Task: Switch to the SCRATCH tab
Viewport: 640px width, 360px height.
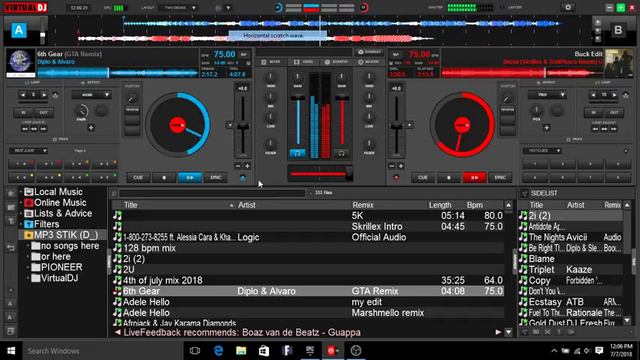Action: (x=336, y=62)
